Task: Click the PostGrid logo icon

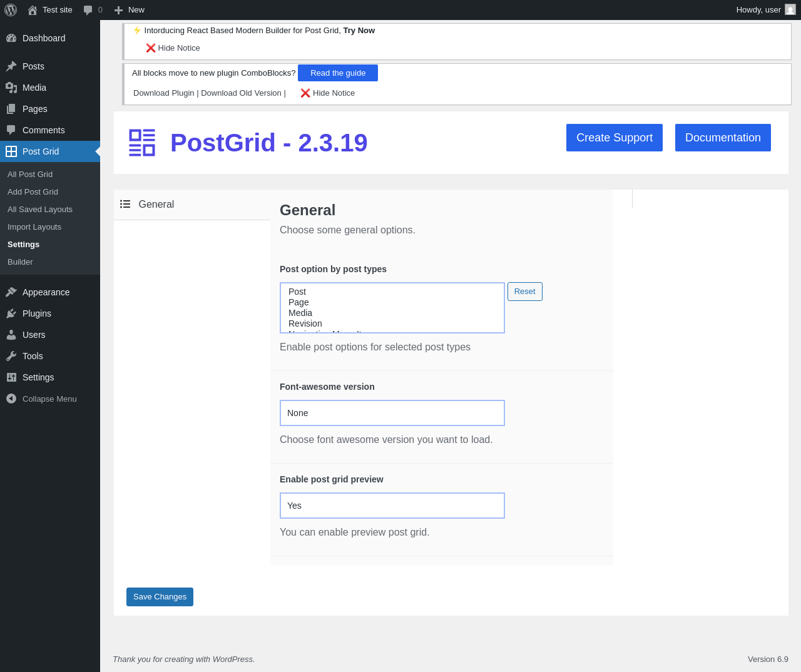Action: point(142,143)
